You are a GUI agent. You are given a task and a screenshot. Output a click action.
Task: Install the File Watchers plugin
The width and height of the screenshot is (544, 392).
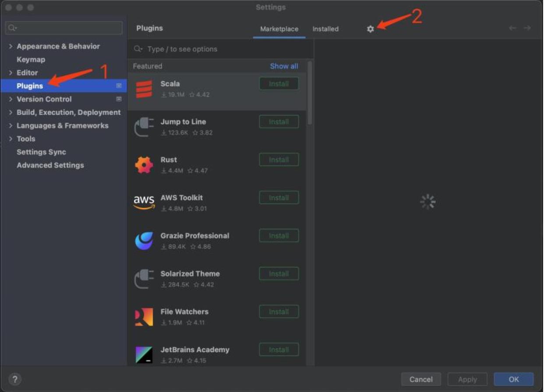(x=279, y=312)
